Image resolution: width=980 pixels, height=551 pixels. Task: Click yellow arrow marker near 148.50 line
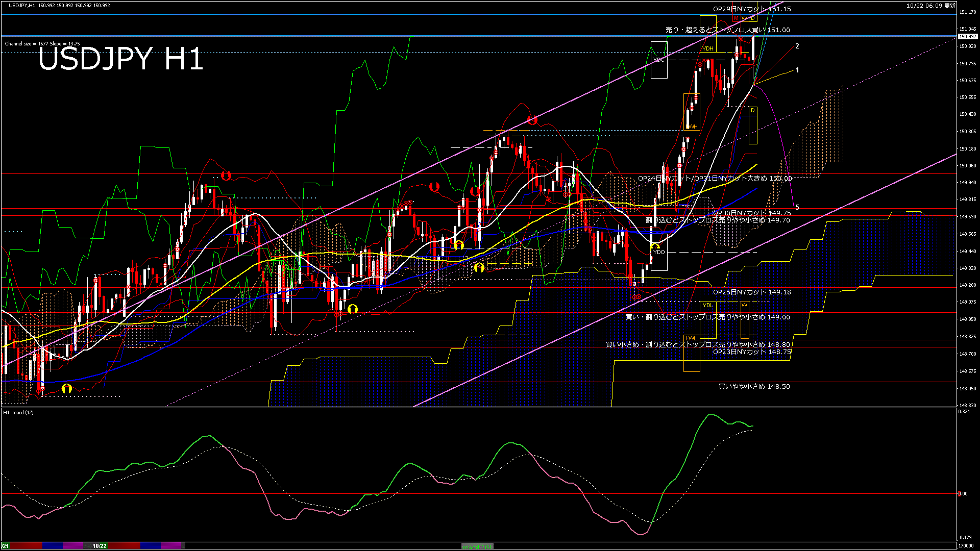click(x=67, y=389)
